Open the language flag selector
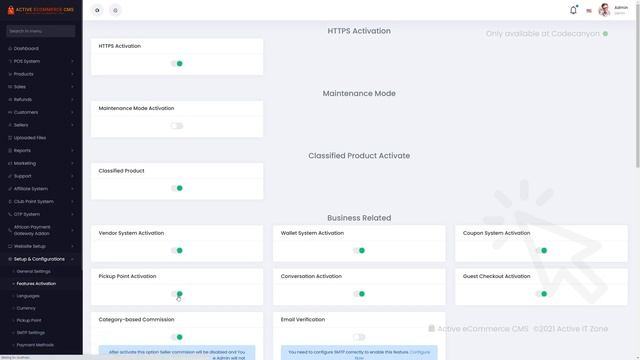This screenshot has width=640, height=360. [x=589, y=11]
